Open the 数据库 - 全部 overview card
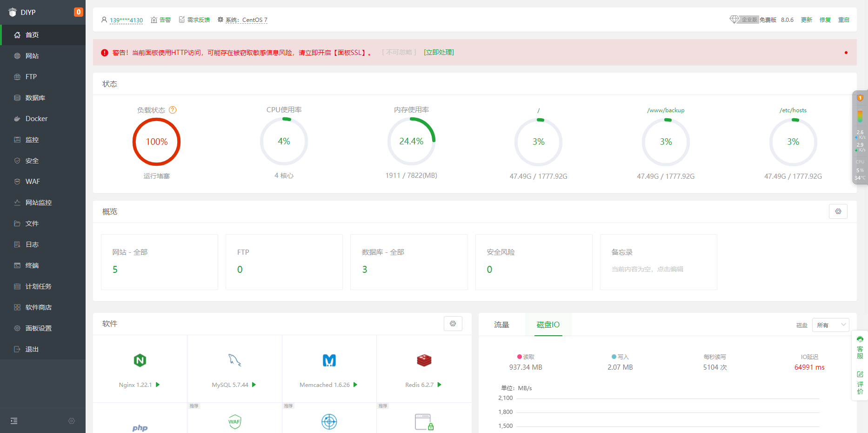 pos(409,262)
